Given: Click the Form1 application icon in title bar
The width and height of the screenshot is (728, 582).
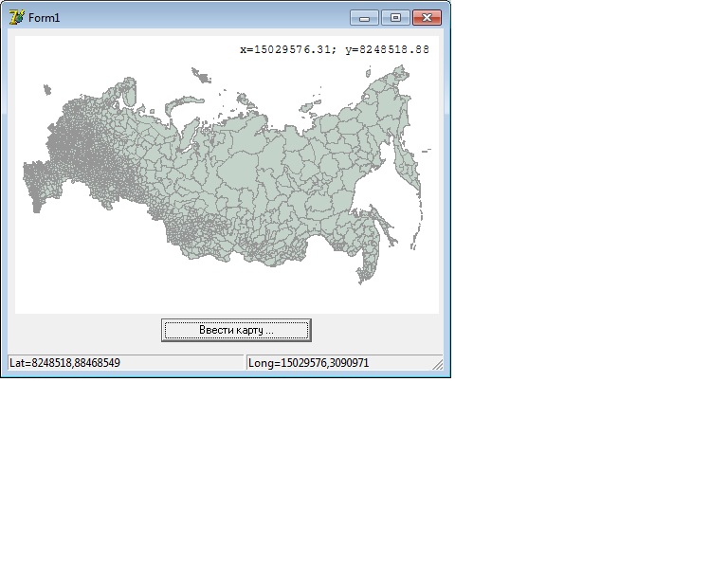Looking at the screenshot, I should (16, 18).
